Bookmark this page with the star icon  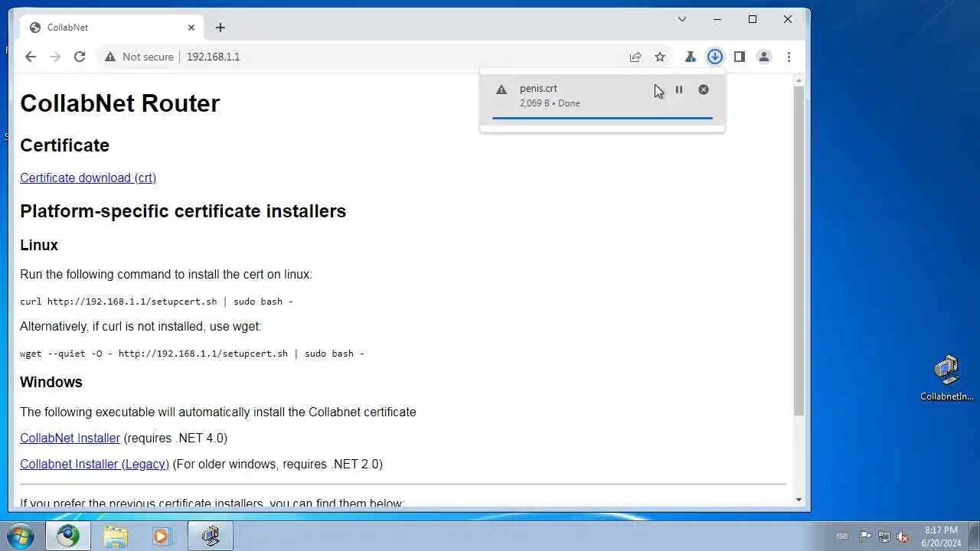click(660, 57)
